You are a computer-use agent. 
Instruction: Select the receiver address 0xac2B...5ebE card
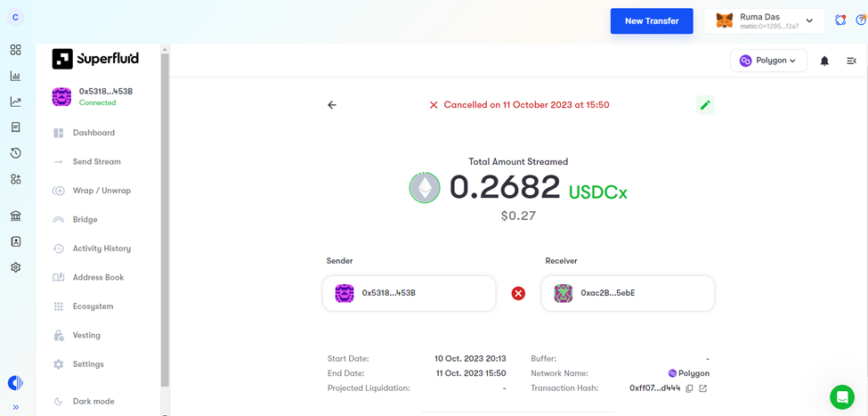point(628,293)
